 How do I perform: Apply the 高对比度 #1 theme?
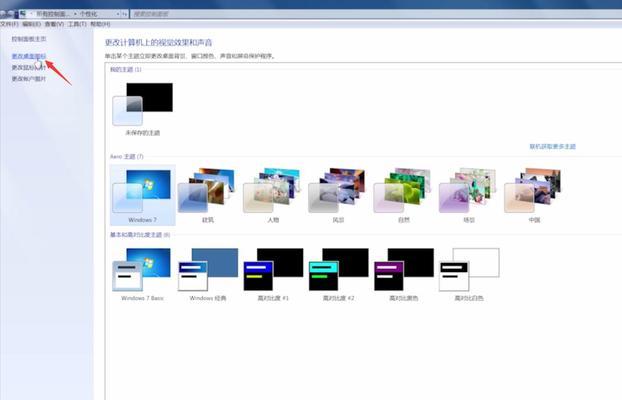tap(273, 274)
